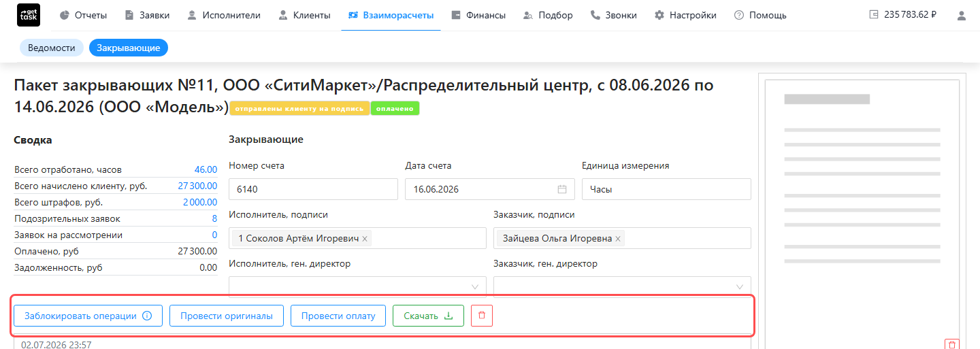The width and height of the screenshot is (980, 349).
Task: Click red trash button next to Скачать
Action: [482, 316]
